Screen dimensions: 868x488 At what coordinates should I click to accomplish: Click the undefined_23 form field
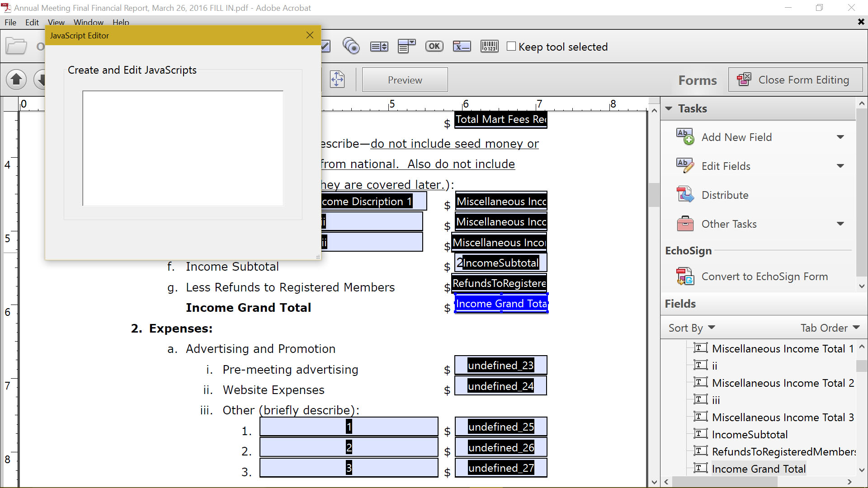(500, 365)
